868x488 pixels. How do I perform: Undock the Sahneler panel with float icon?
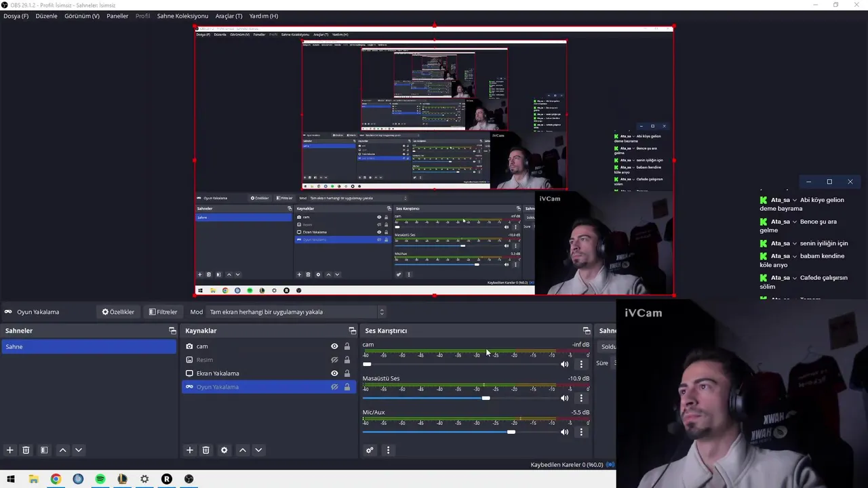(172, 331)
